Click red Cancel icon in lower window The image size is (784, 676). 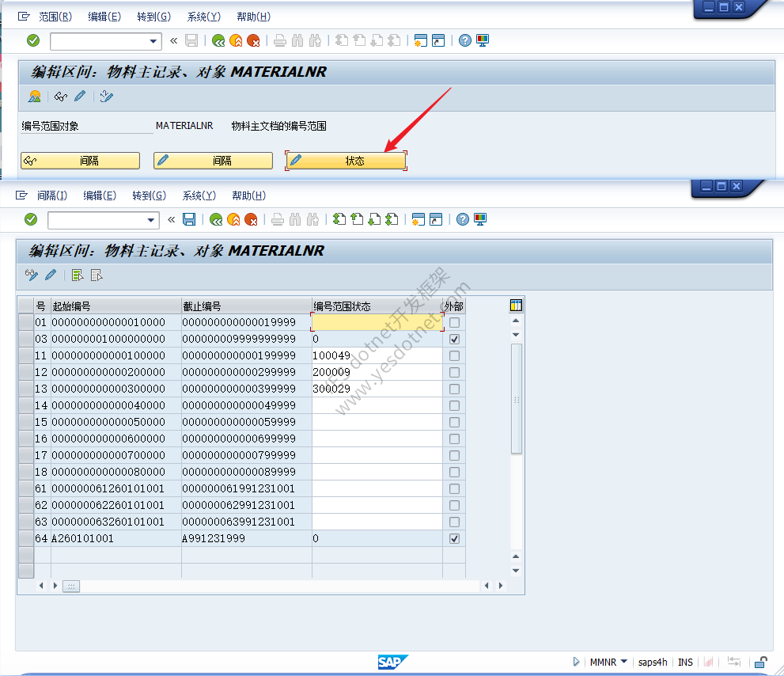[x=251, y=220]
